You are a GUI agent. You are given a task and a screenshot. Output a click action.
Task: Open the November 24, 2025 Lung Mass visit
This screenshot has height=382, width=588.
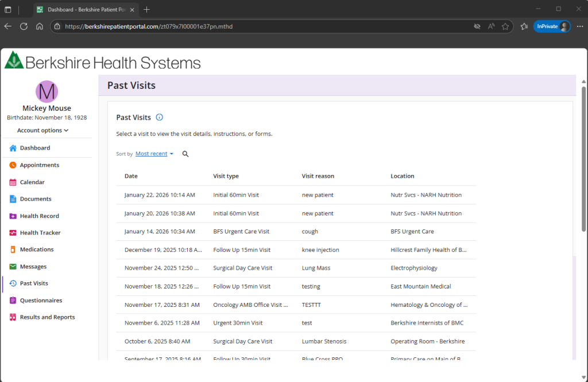tap(242, 268)
